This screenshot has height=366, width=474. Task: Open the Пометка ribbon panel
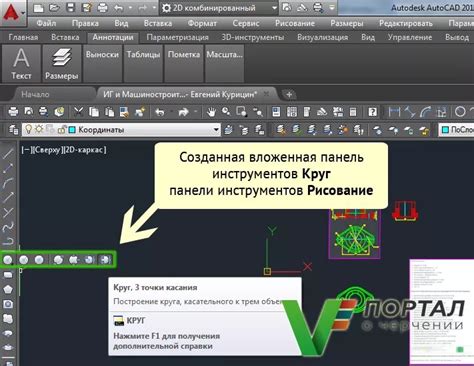pos(184,64)
